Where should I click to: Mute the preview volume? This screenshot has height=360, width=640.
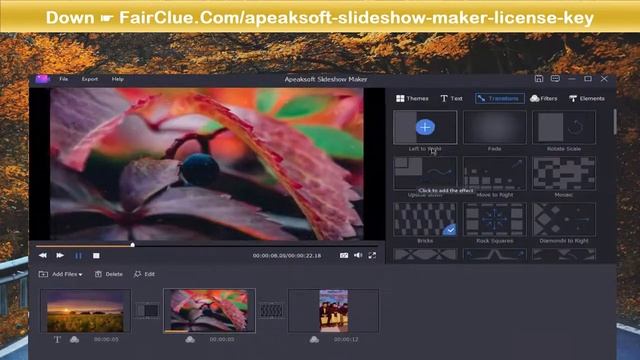[x=358, y=256]
